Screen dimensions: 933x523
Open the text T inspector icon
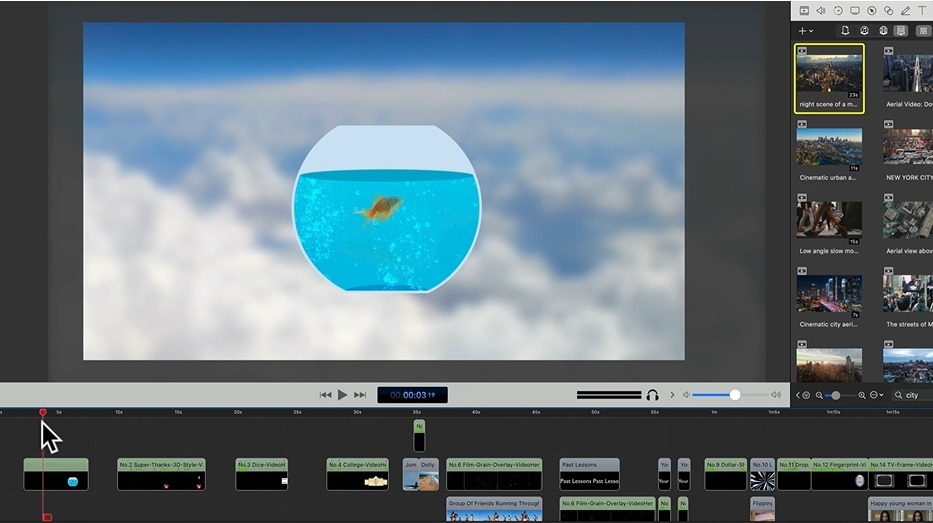coord(922,11)
